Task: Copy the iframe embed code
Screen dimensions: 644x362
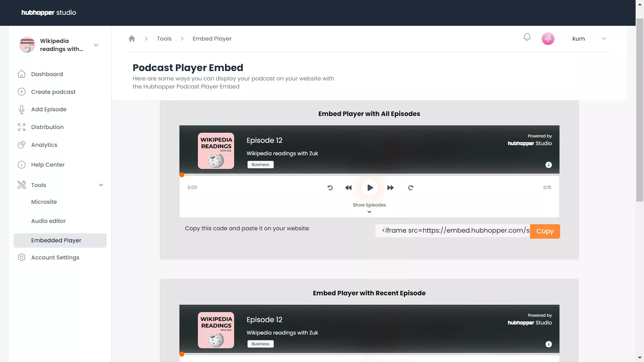Action: 545,231
